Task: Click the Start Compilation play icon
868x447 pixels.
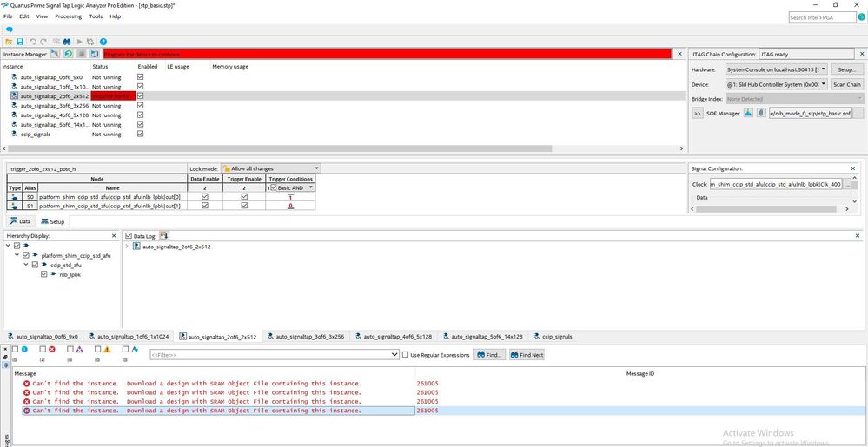Action: (x=80, y=42)
